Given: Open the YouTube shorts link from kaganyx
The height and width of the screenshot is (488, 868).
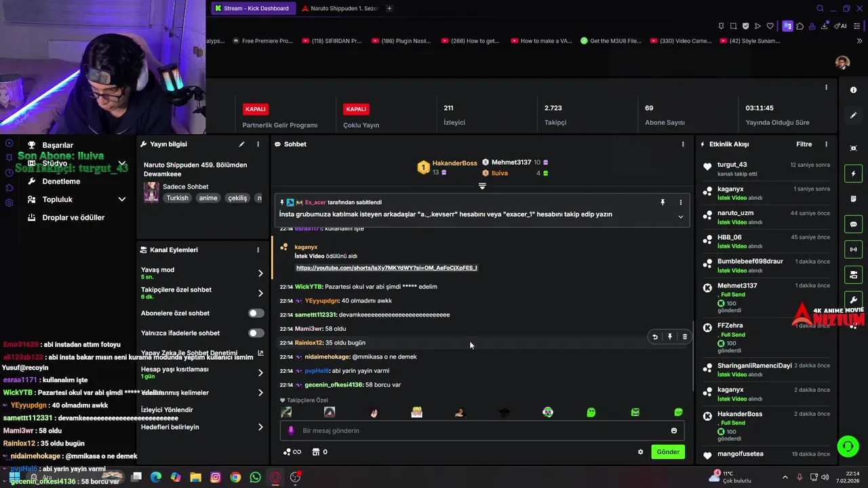Looking at the screenshot, I should 387,268.
